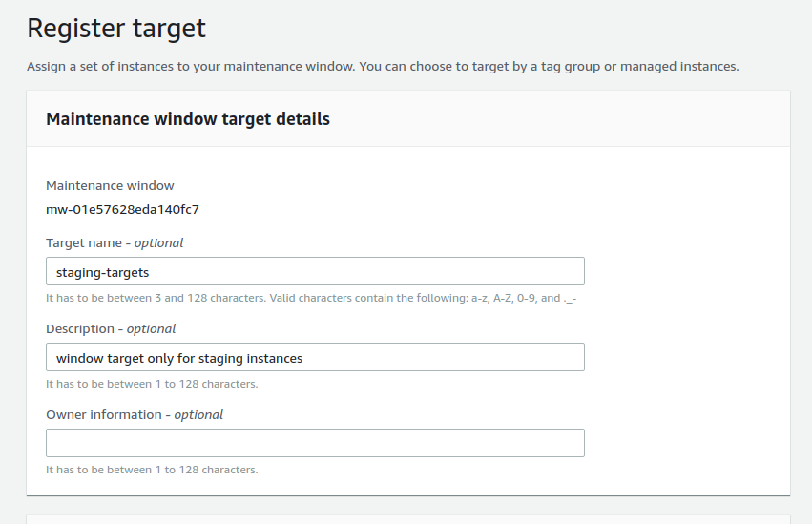Image resolution: width=812 pixels, height=524 pixels.
Task: Focus the Description text field
Action: (315, 358)
